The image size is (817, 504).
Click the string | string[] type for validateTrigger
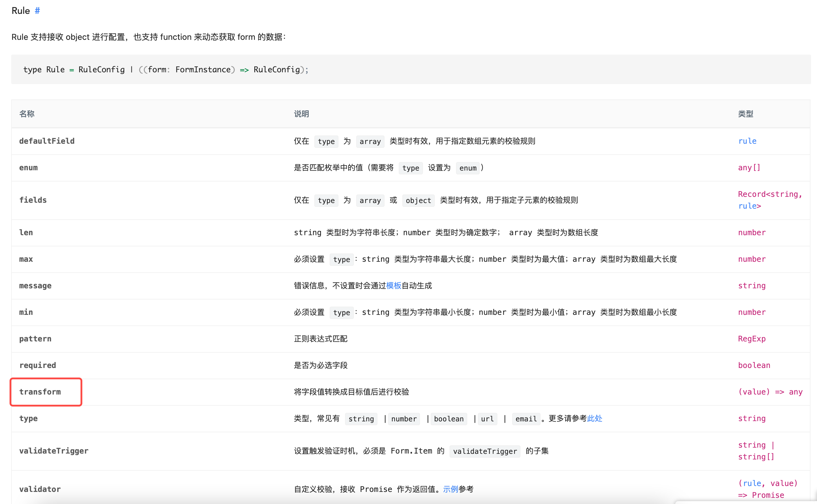756,451
